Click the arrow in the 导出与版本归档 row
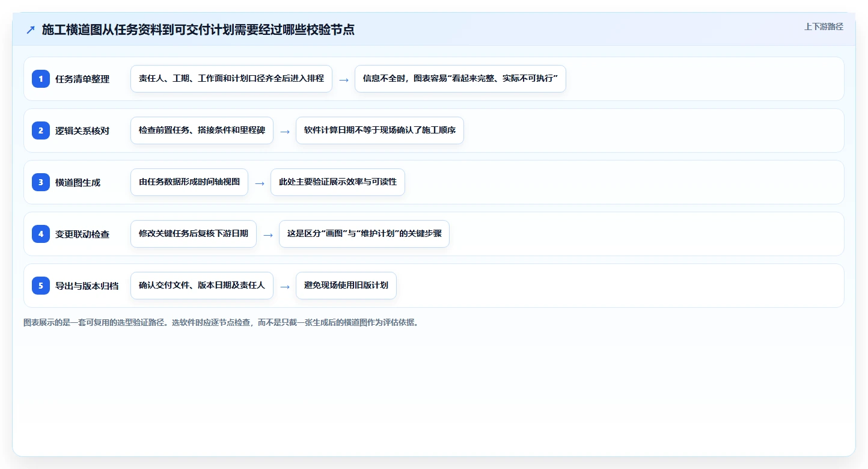Image resolution: width=868 pixels, height=469 pixels. [285, 286]
